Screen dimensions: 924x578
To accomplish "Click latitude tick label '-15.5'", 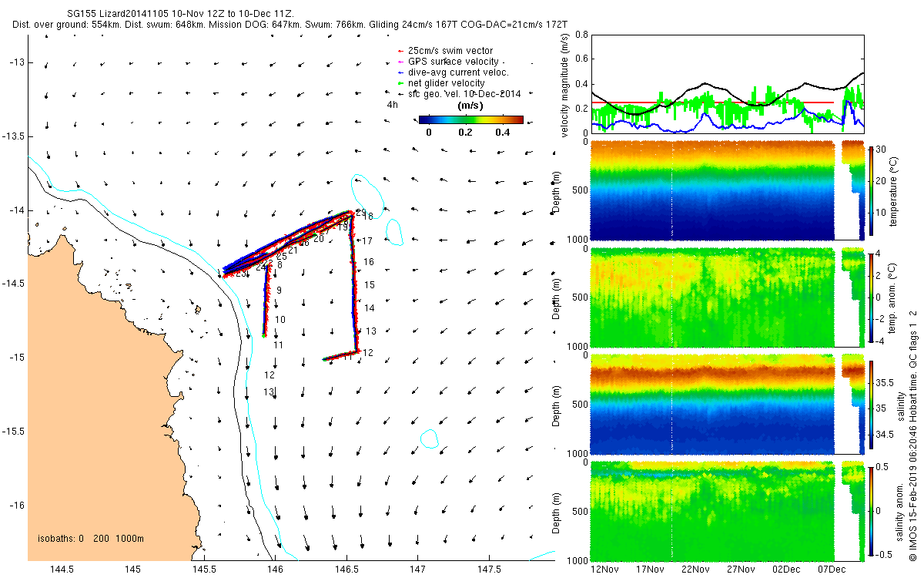I will (14, 432).
